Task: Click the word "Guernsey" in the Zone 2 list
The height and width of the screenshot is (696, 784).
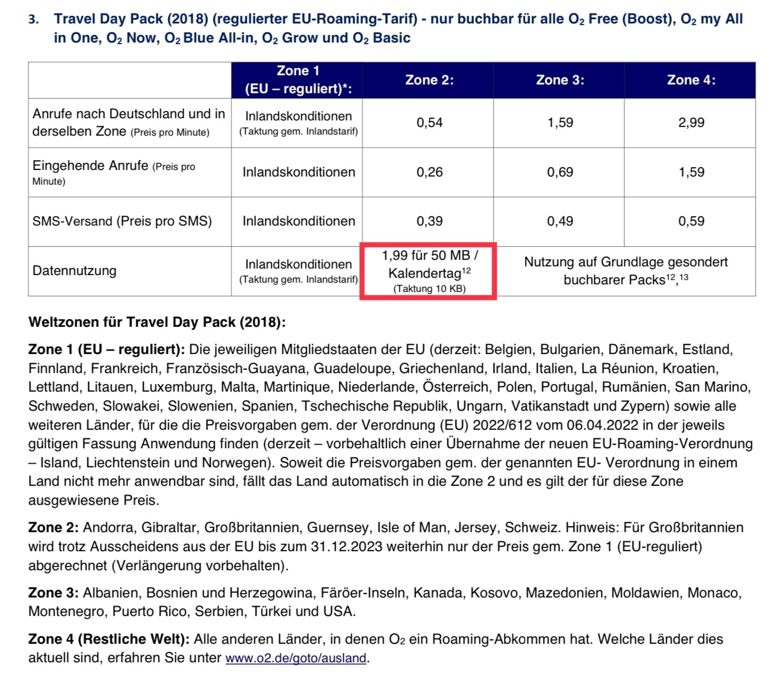Action: coord(338,528)
